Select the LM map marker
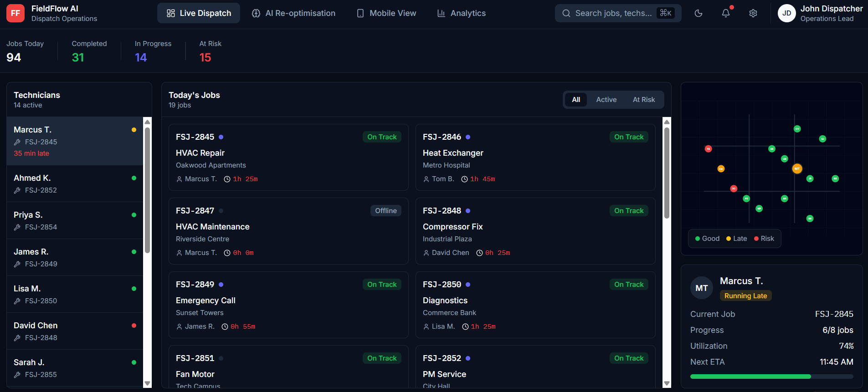Viewport: 868px width, 392px height. [785, 159]
